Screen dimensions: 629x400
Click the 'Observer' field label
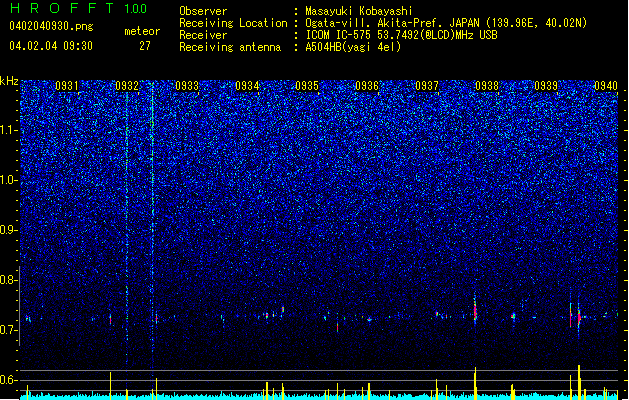click(203, 11)
